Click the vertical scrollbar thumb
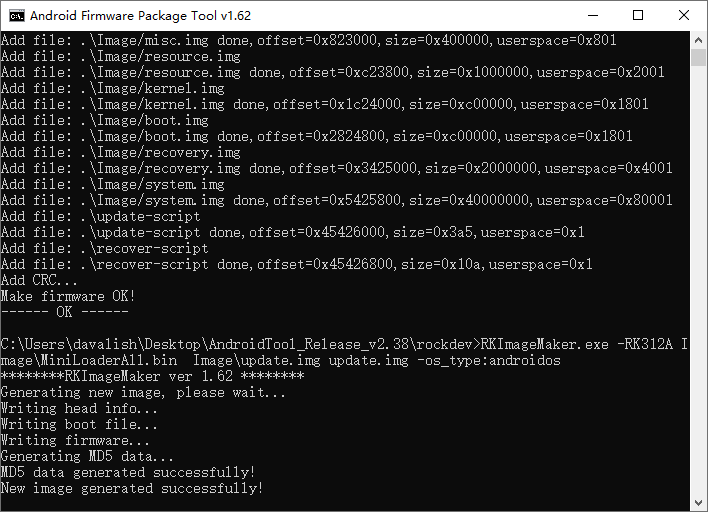 coord(698,56)
